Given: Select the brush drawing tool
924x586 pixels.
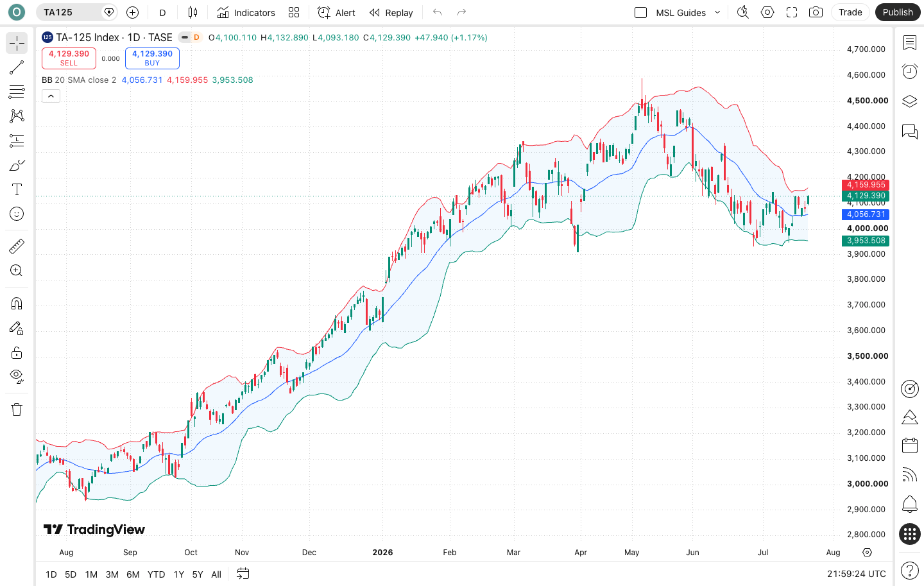Looking at the screenshot, I should tap(17, 165).
